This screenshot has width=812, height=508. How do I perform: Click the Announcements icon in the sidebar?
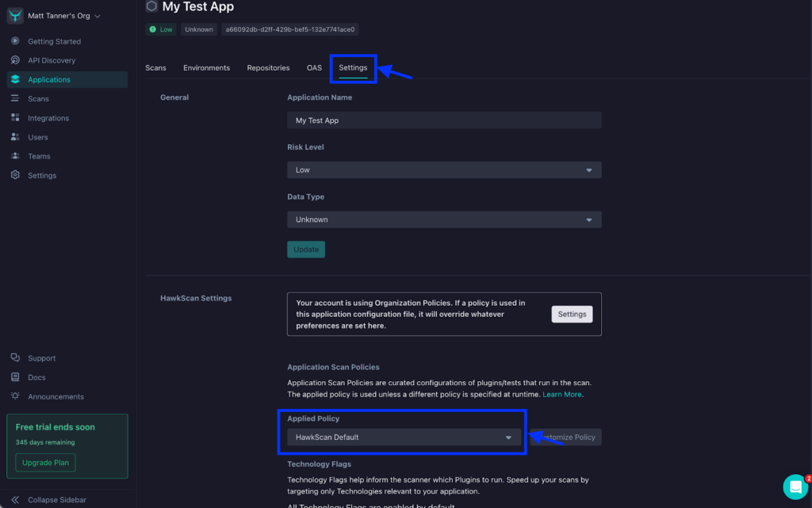(x=15, y=396)
